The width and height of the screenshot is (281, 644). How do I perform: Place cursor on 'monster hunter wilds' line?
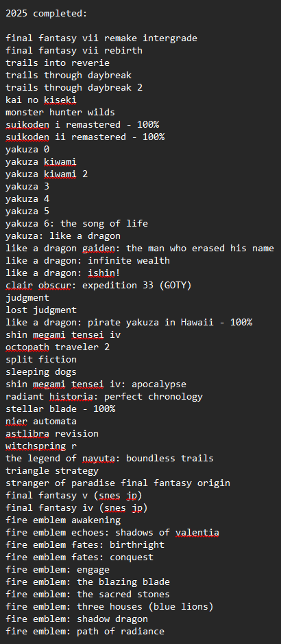tap(60, 112)
